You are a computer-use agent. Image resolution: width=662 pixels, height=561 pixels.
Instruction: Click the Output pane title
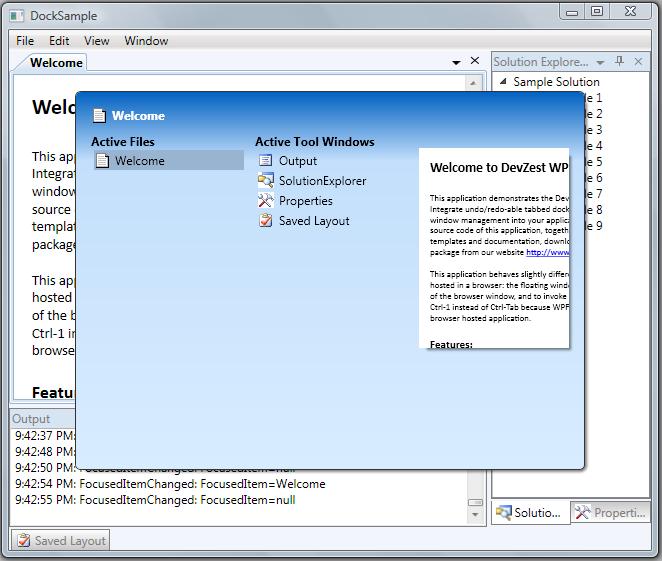31,419
